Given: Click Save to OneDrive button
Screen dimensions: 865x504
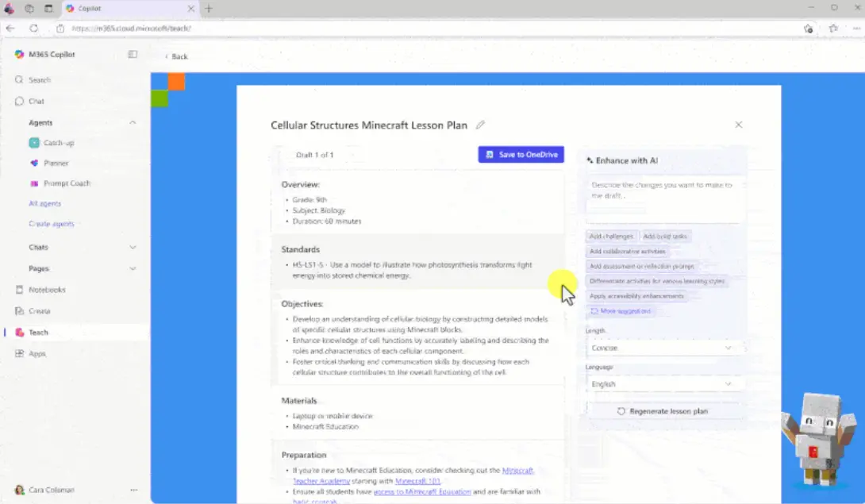Looking at the screenshot, I should tap(521, 155).
